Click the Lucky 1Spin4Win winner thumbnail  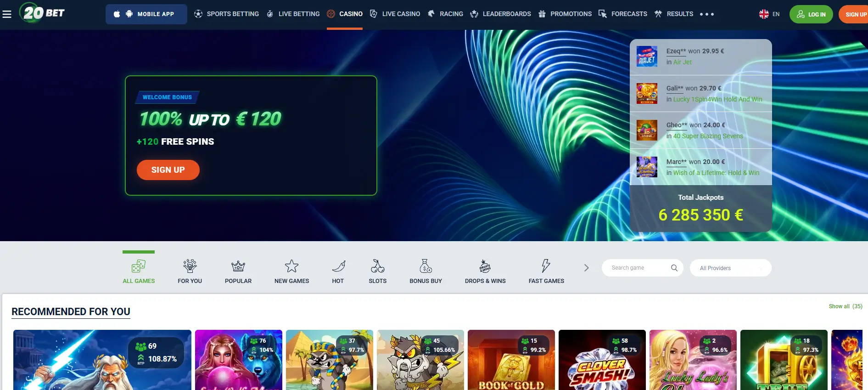click(647, 94)
